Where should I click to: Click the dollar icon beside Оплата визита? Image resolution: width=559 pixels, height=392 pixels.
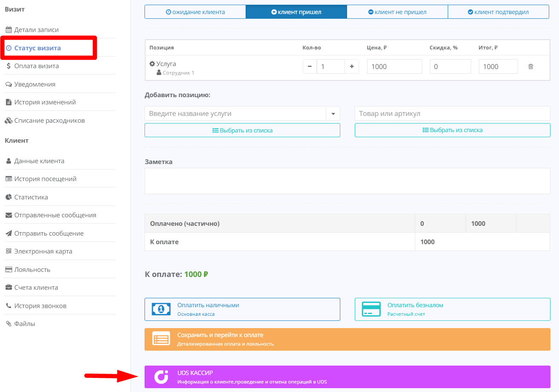point(9,66)
